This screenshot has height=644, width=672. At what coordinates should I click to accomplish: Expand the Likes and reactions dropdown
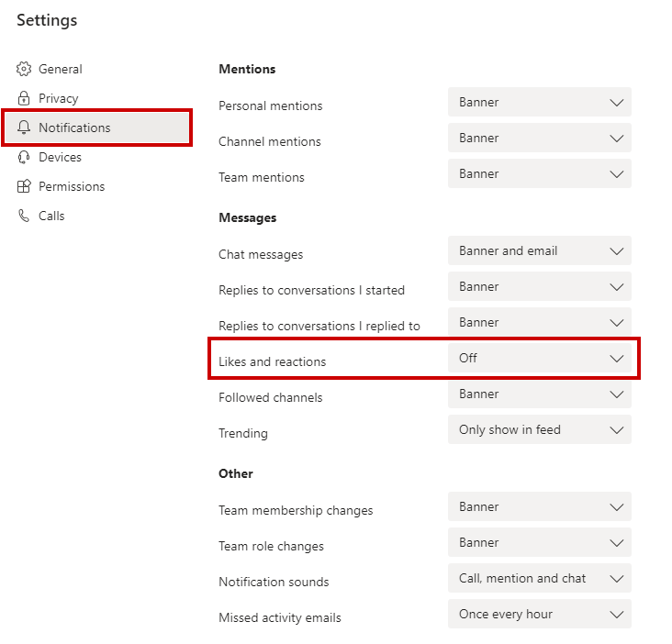click(539, 359)
